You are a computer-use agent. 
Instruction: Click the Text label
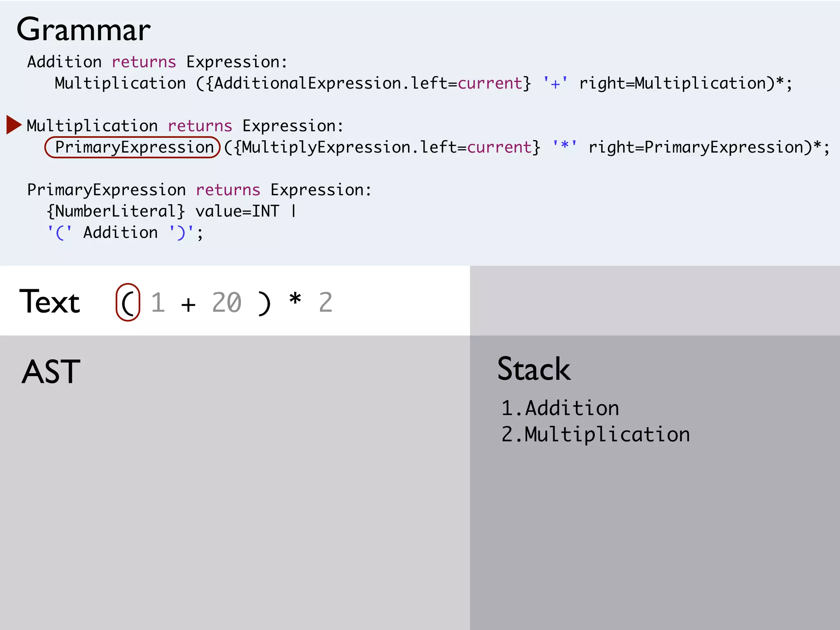click(50, 302)
